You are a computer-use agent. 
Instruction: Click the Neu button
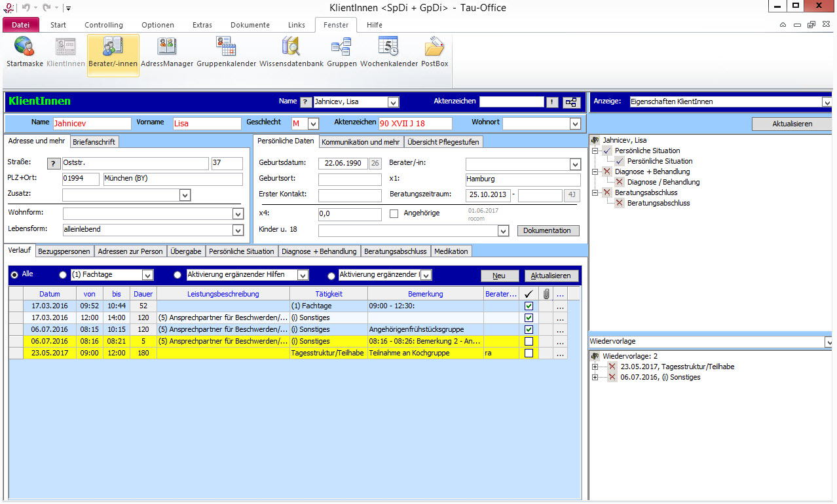pos(500,276)
